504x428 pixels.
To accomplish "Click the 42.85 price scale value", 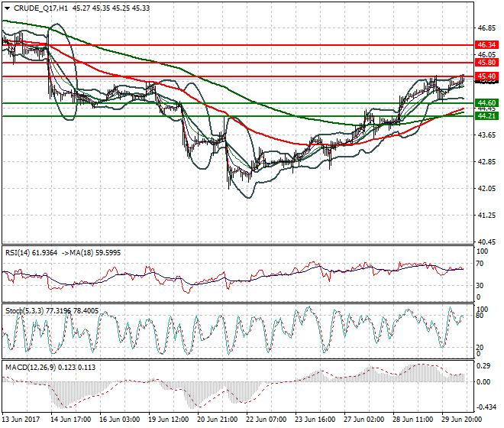I will 486,161.
